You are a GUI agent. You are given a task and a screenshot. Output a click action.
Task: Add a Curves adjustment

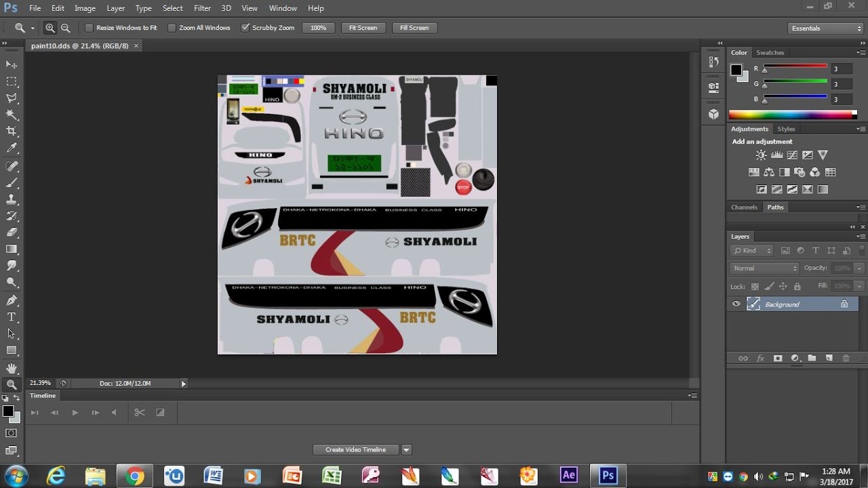click(792, 155)
